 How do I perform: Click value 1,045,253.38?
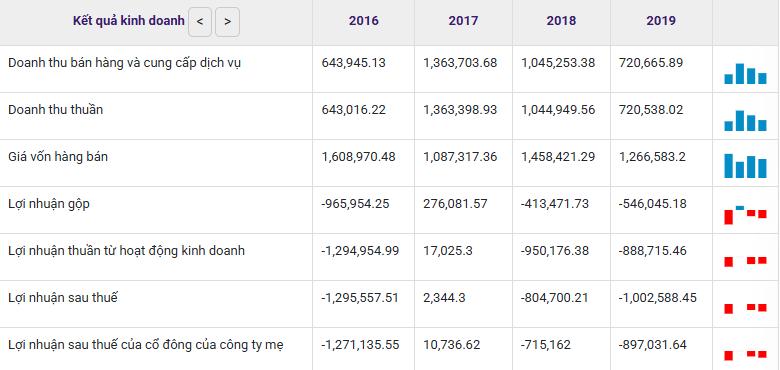coord(558,63)
